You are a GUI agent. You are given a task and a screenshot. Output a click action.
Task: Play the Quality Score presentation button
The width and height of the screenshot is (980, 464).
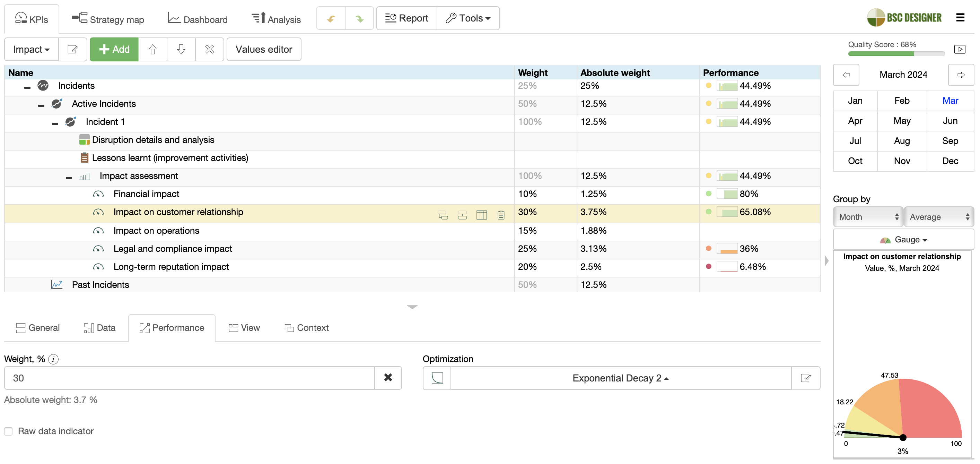pyautogui.click(x=960, y=49)
